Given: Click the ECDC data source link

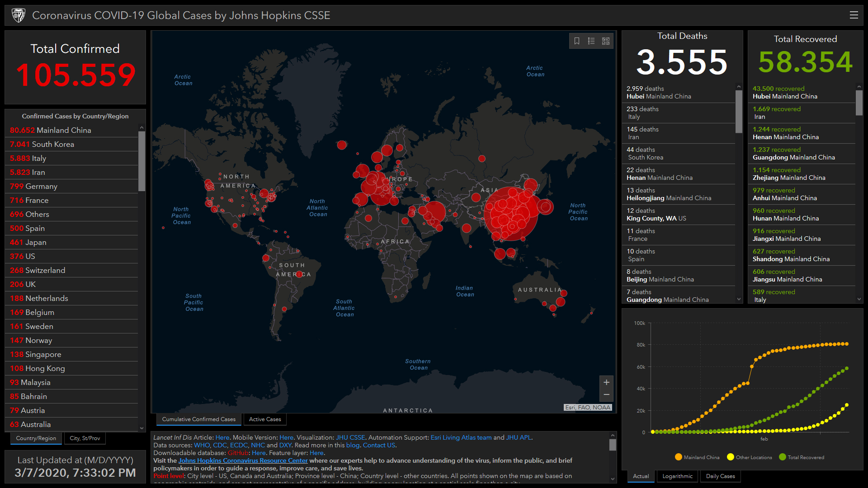Looking at the screenshot, I should click(x=239, y=445).
